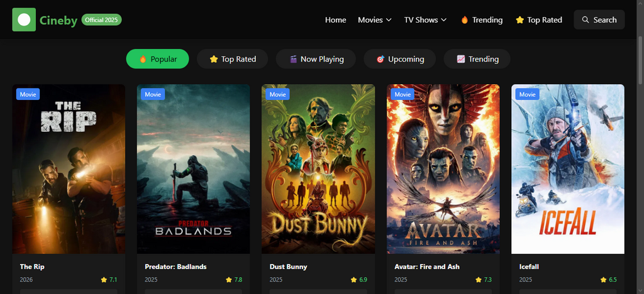Click the flame icon beside Trending in navbar

coord(465,19)
